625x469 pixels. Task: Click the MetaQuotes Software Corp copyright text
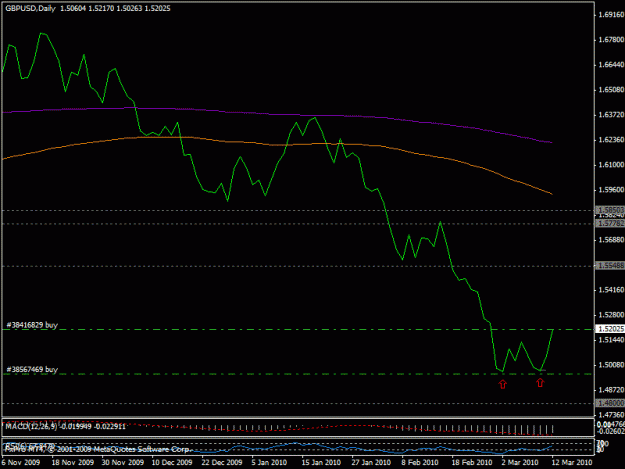[x=98, y=449]
